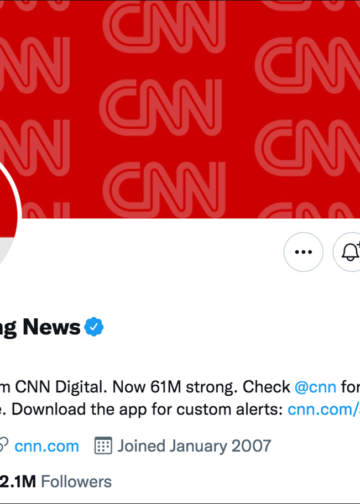Click the word Followers under the bio
360x504 pixels.
tap(76, 482)
